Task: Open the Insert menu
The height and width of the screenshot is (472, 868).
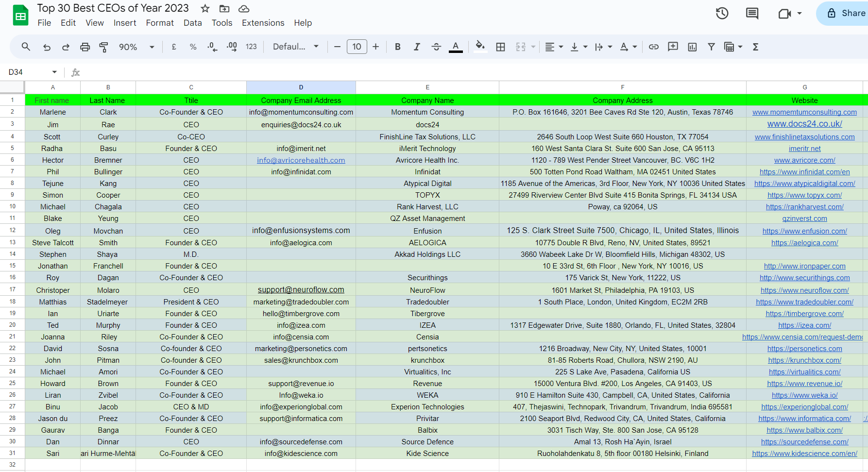Action: click(x=125, y=23)
